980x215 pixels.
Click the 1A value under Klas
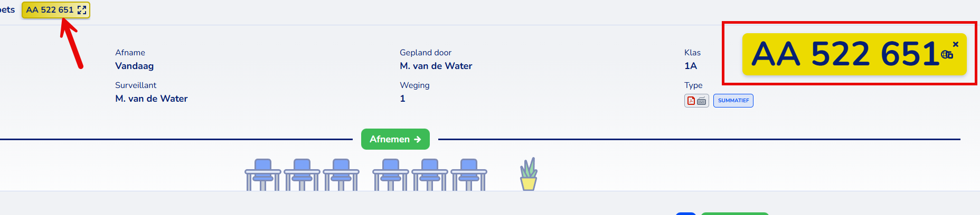pos(691,66)
